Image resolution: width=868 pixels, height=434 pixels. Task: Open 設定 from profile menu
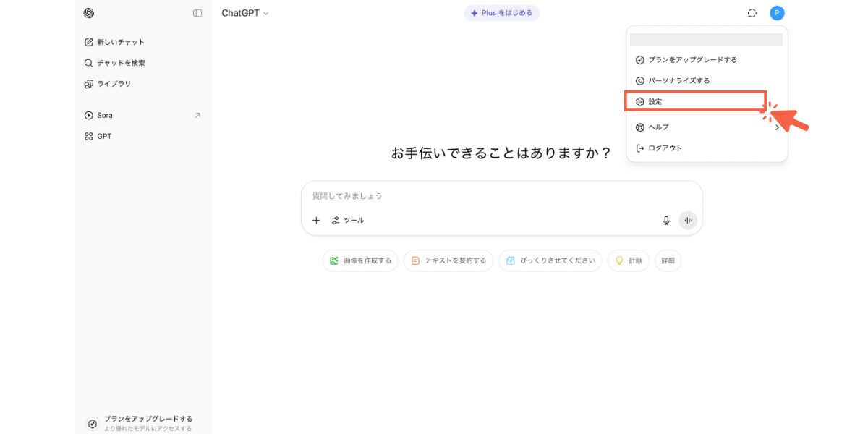tap(695, 102)
